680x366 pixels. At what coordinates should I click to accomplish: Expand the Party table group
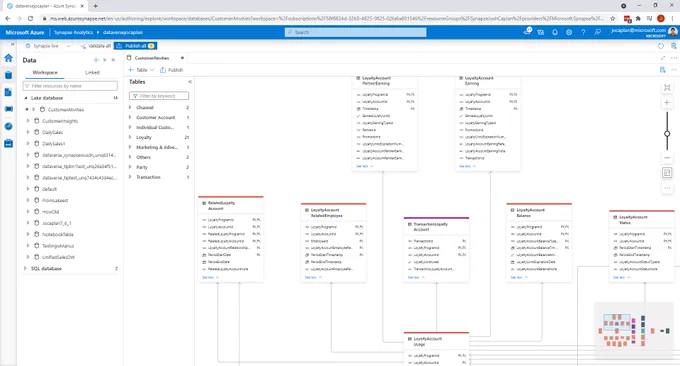click(130, 167)
